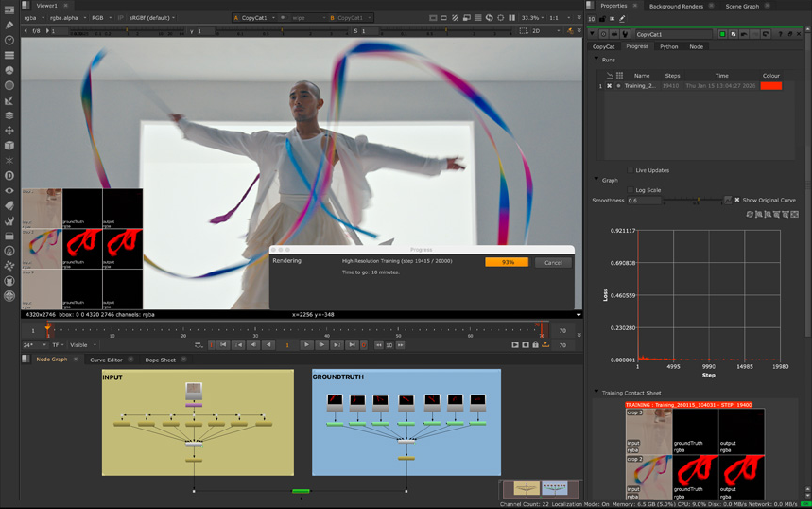Enable the Live Updates checkbox
This screenshot has height=509, width=812.
pos(631,170)
